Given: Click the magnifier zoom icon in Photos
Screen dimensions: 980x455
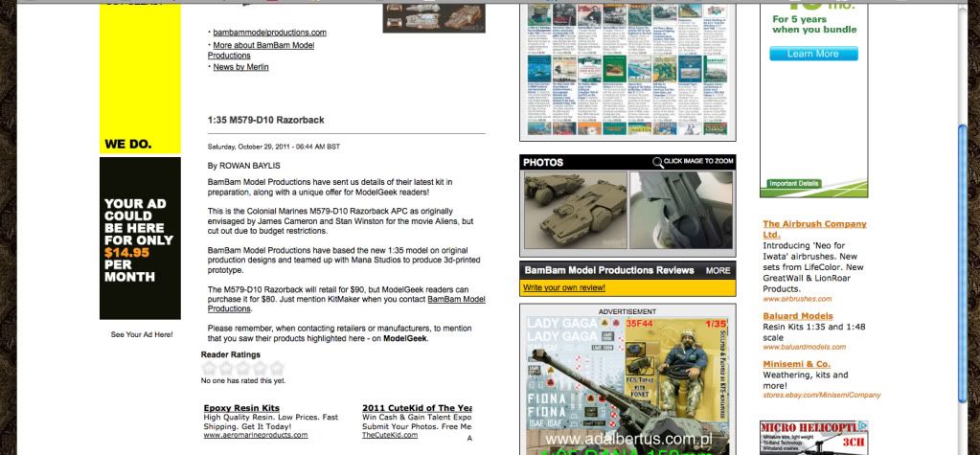Looking at the screenshot, I should 657,163.
